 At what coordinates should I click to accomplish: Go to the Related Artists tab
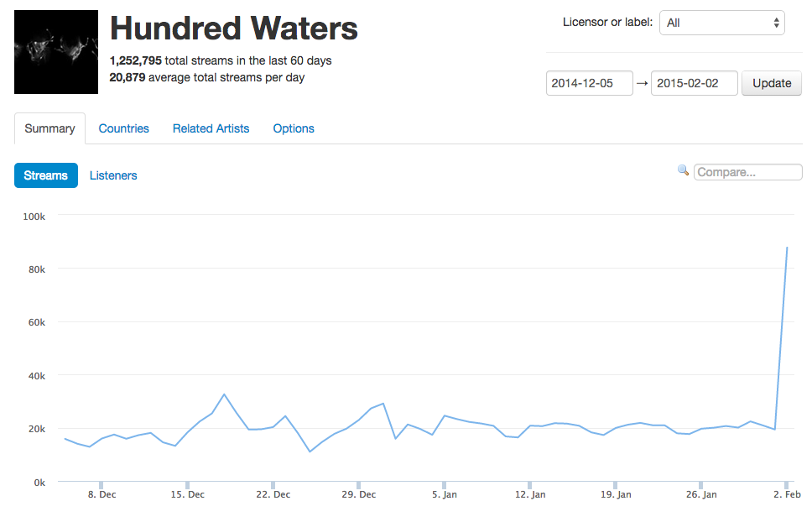tap(211, 128)
